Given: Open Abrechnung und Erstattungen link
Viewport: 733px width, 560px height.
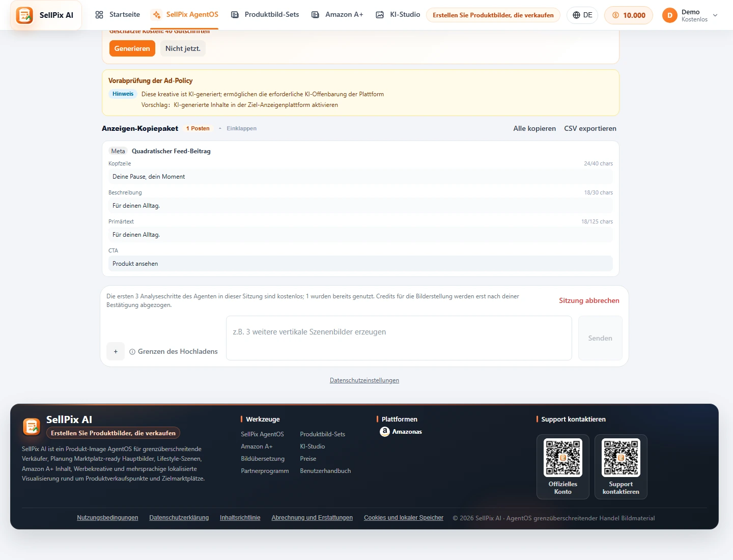Looking at the screenshot, I should [x=312, y=518].
